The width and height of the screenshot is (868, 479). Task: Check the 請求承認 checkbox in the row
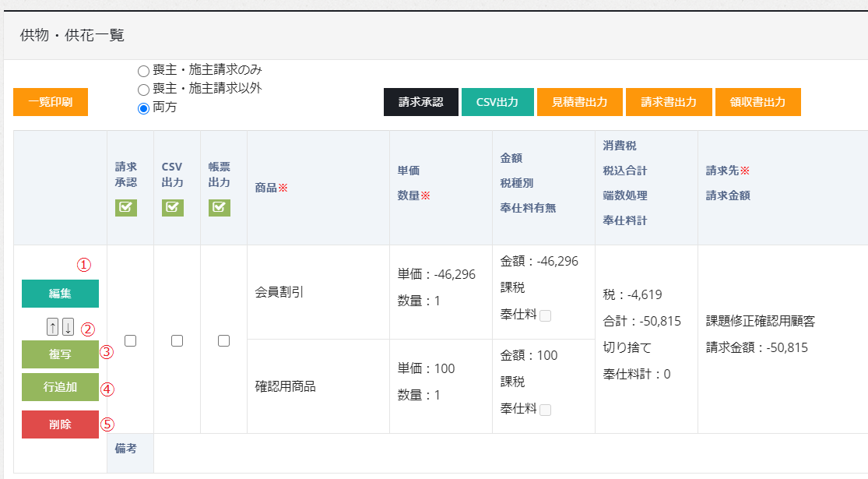tap(130, 340)
